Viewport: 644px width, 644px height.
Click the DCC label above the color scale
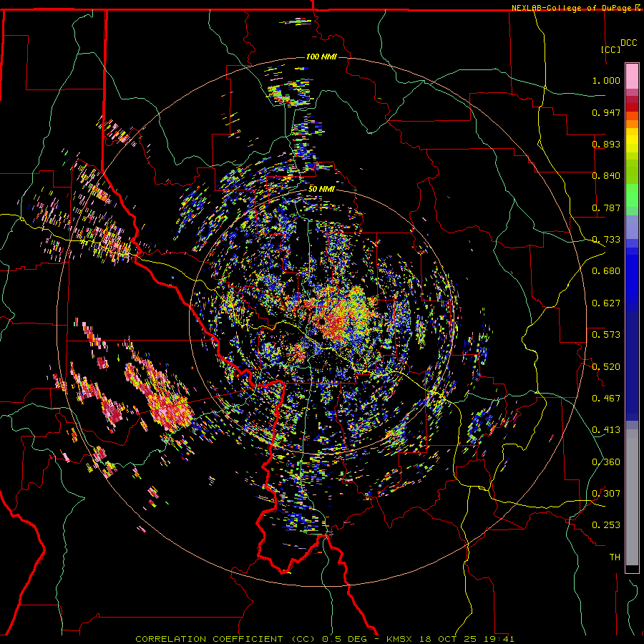point(628,43)
